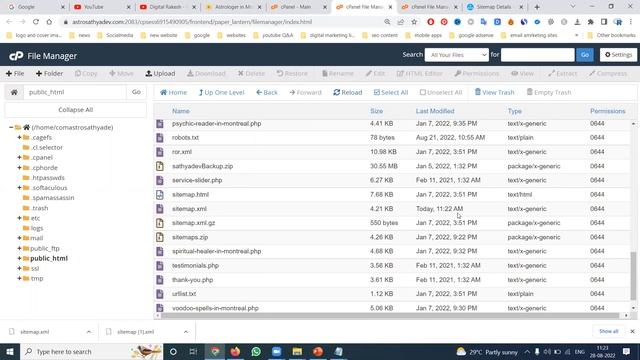Open Task View on the taskbar
The width and height of the screenshot is (640, 360).
(x=193, y=351)
